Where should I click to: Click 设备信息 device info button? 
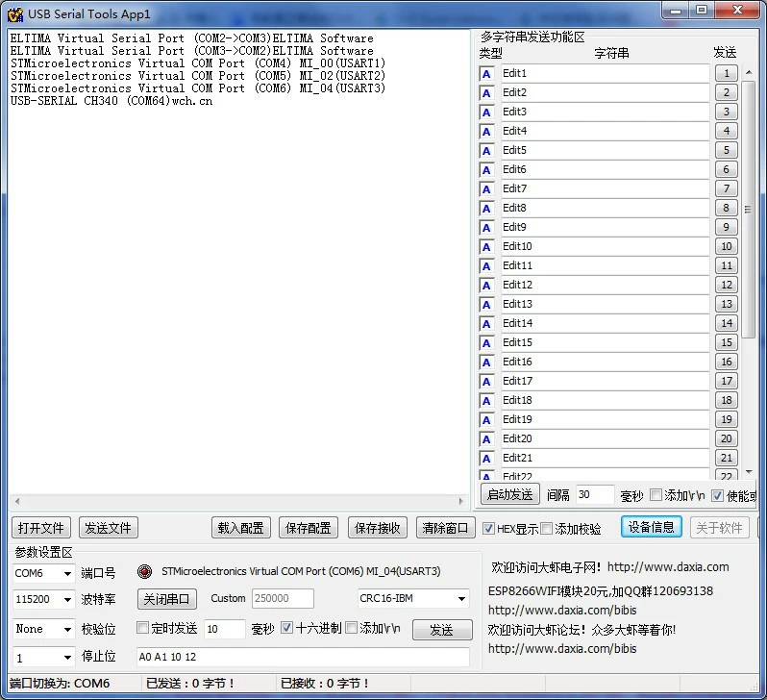click(651, 527)
